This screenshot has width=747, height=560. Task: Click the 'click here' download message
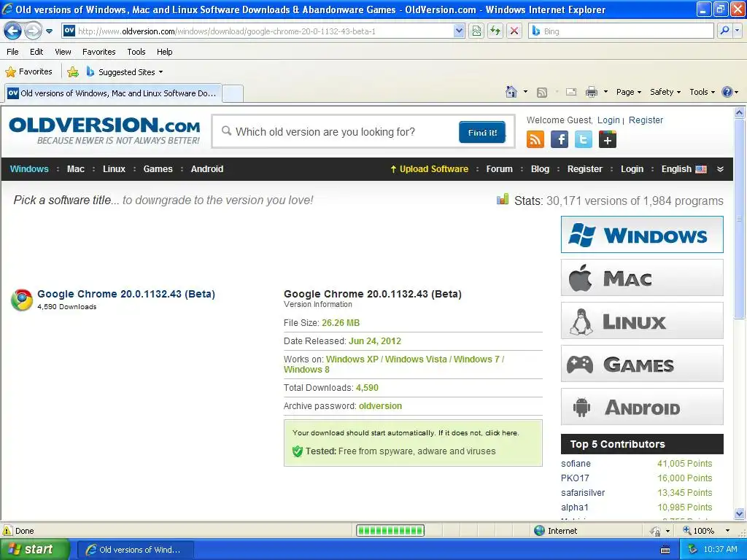[501, 433]
